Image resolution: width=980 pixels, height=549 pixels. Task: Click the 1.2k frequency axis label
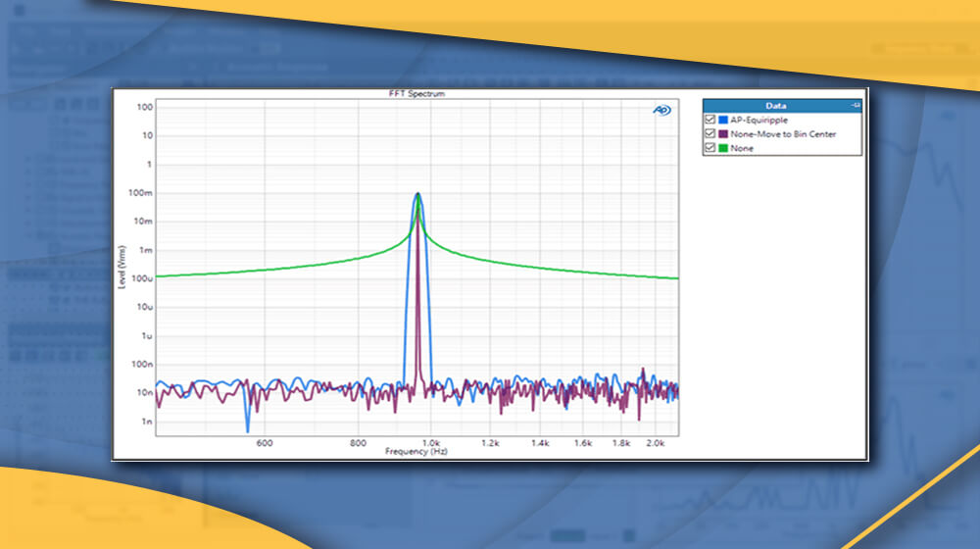point(490,443)
